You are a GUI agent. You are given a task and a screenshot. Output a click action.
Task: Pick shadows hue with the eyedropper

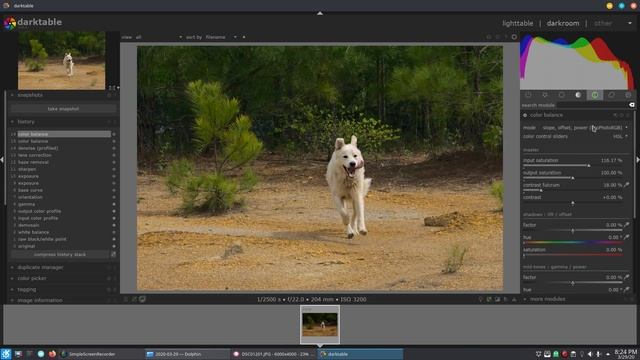tap(627, 237)
